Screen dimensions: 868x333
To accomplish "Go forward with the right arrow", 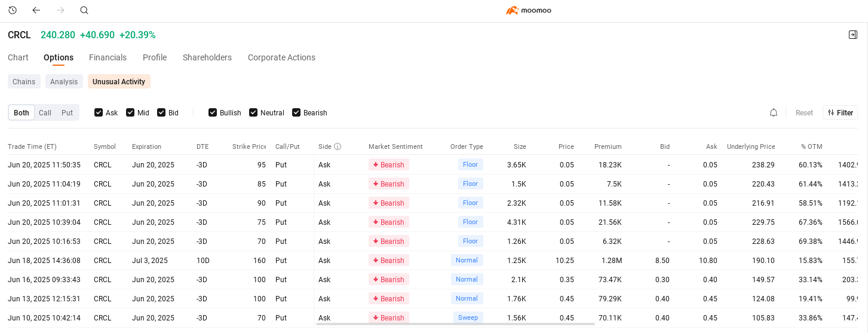I will [x=60, y=10].
